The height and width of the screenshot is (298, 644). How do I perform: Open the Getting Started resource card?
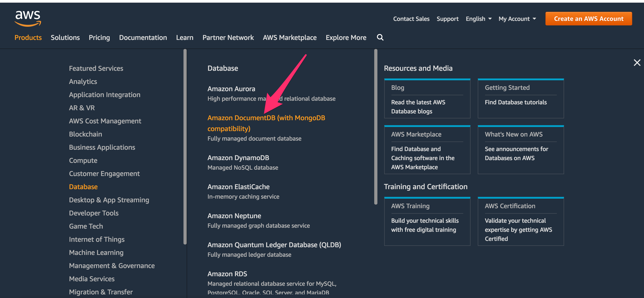pos(520,99)
